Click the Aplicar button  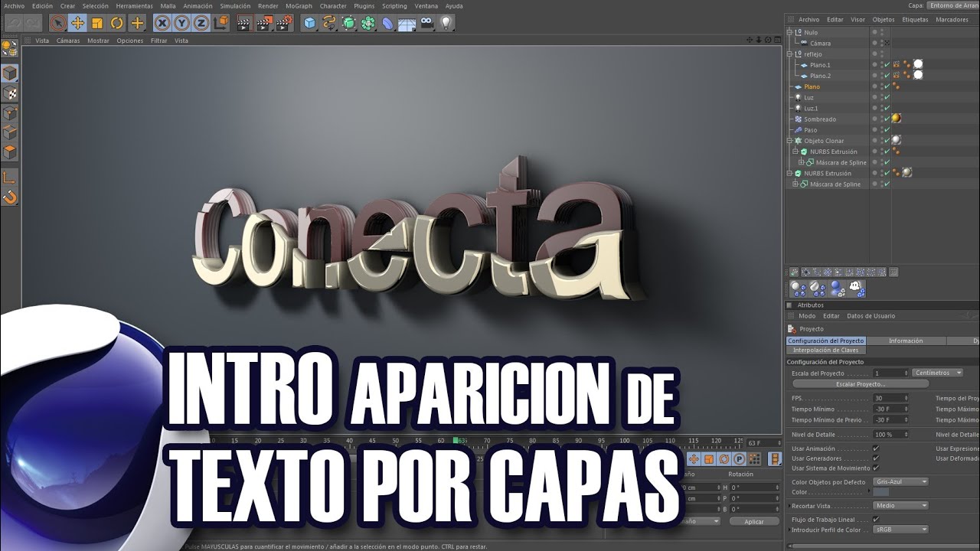pos(754,521)
